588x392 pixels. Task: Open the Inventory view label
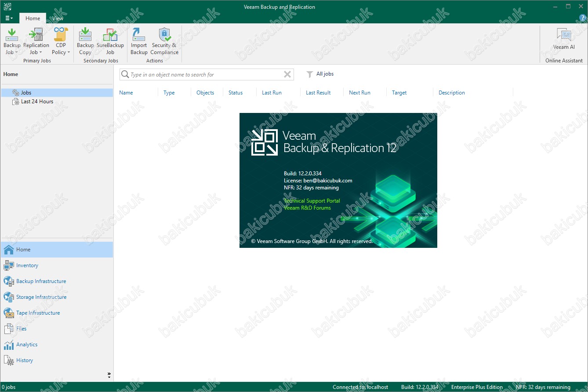tap(27, 265)
